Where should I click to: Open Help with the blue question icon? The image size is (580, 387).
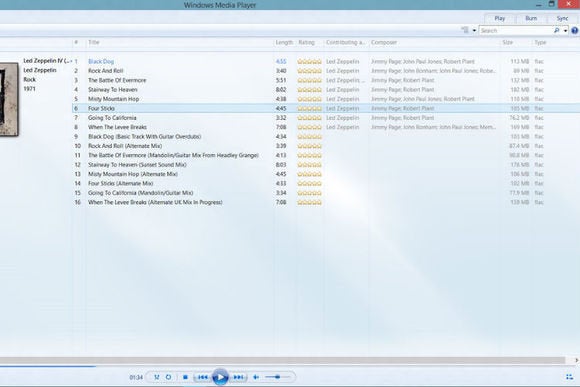(x=574, y=30)
